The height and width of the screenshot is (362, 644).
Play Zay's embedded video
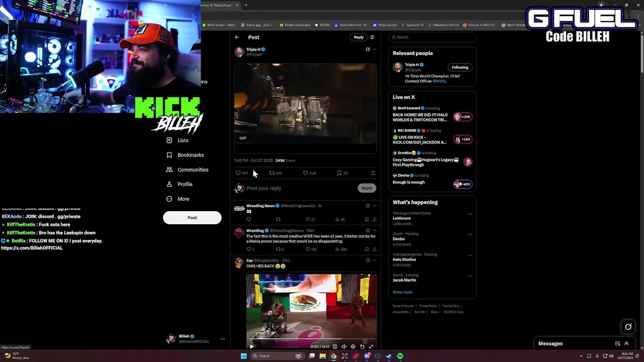coord(252,346)
